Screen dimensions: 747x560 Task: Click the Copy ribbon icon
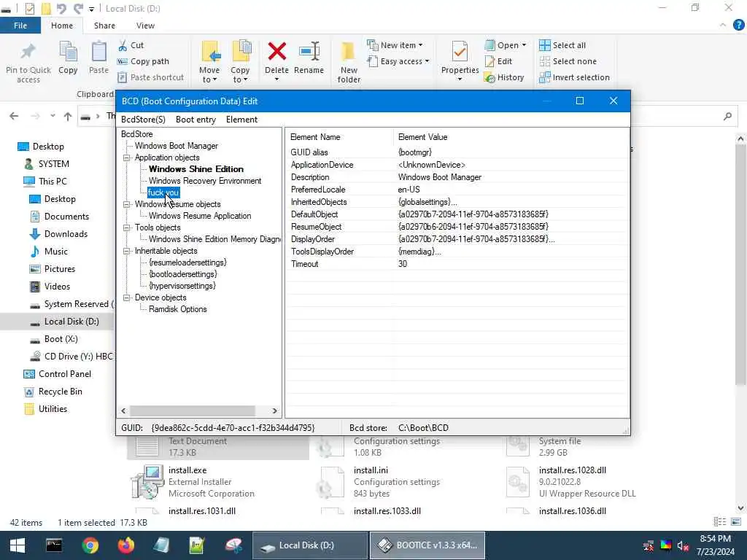click(68, 52)
